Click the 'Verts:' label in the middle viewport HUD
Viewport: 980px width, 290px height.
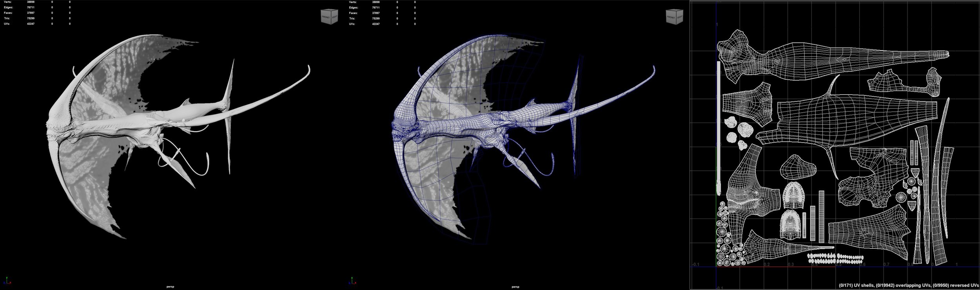[353, 2]
